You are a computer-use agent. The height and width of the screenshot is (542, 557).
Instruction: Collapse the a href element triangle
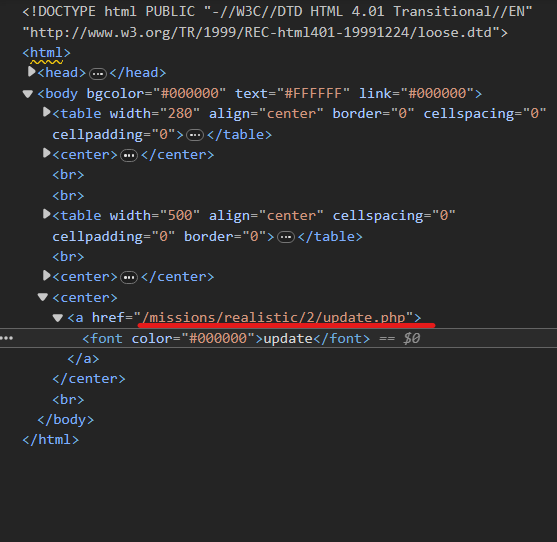58,318
